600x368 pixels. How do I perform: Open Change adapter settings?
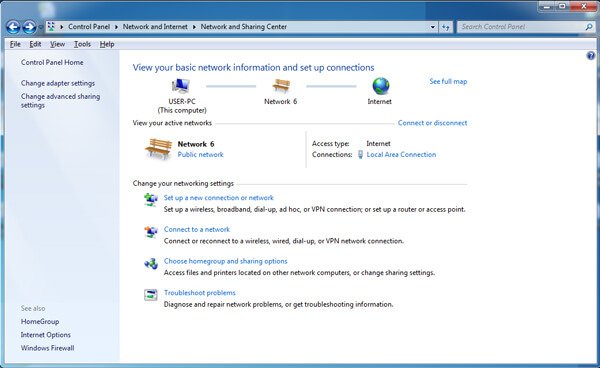[x=58, y=83]
